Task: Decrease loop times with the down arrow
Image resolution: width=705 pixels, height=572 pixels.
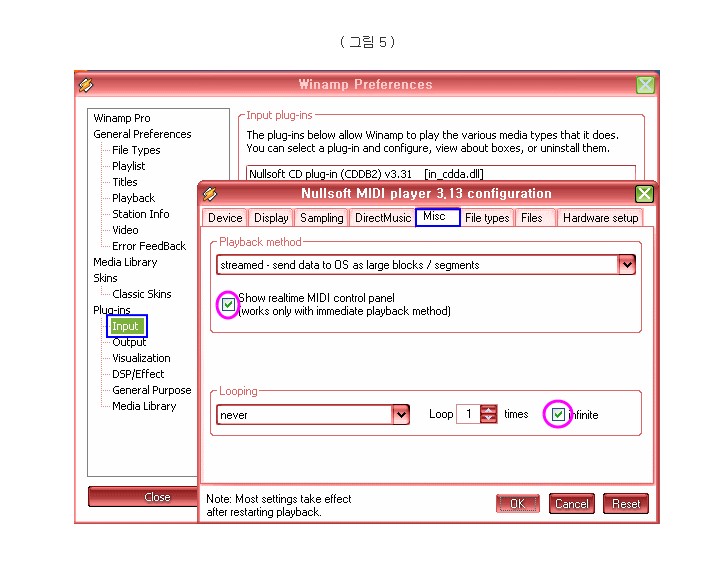Action: coord(488,419)
